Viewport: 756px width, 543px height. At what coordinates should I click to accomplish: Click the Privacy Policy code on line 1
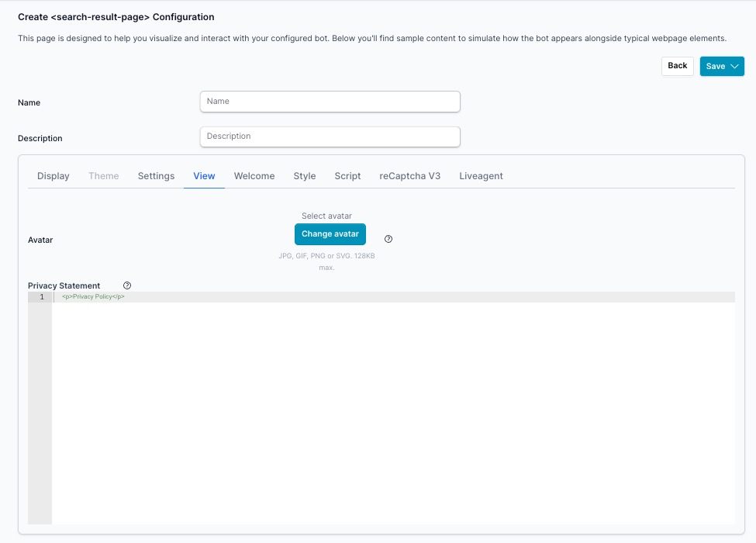click(93, 297)
